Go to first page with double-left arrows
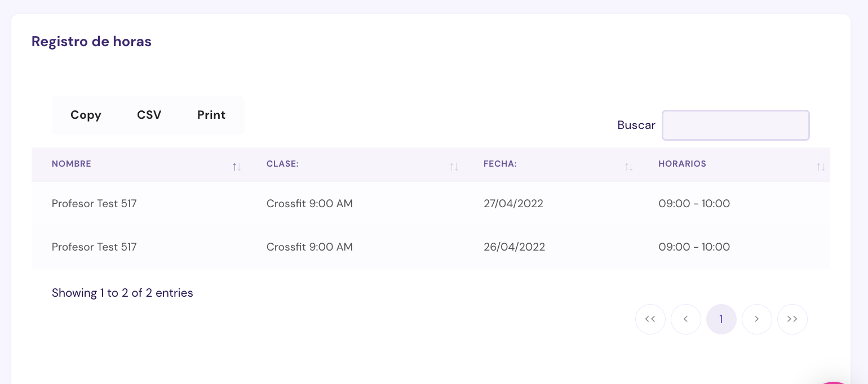Viewport: 868px width, 384px height. [x=650, y=319]
